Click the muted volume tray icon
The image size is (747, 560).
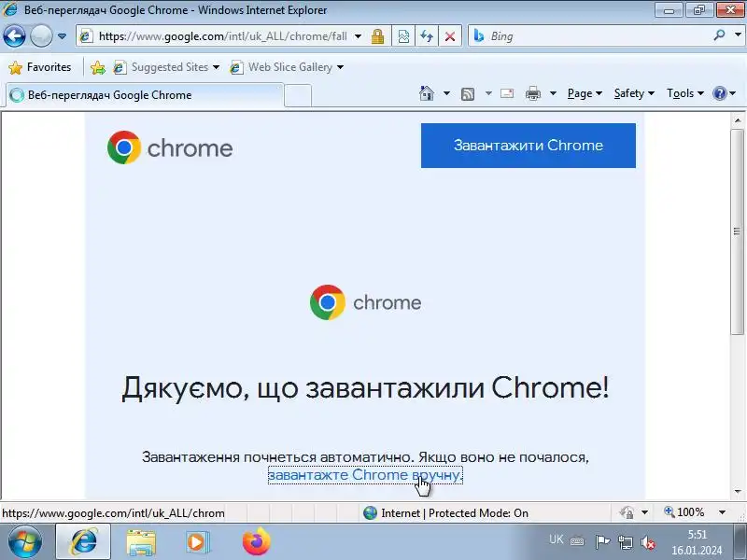648,542
